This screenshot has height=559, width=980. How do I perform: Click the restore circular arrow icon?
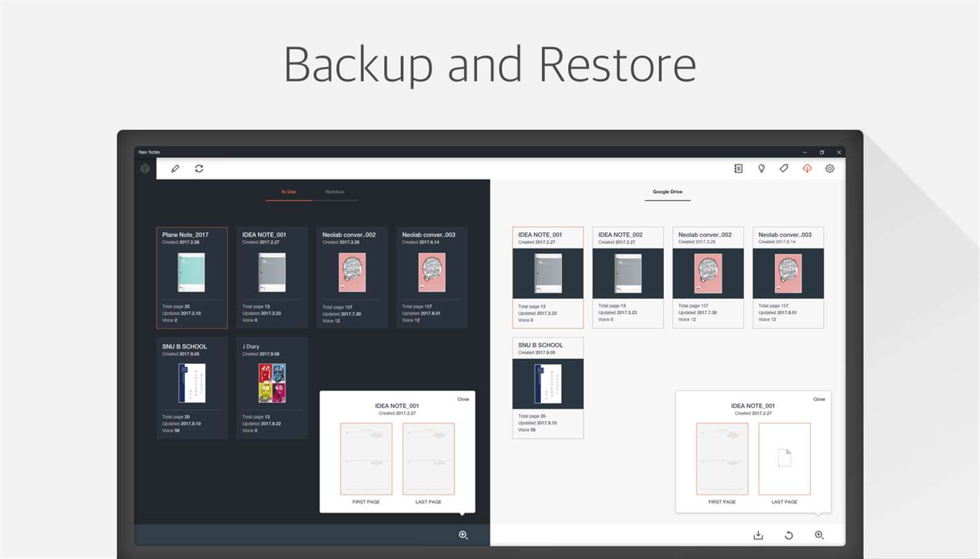tap(789, 535)
